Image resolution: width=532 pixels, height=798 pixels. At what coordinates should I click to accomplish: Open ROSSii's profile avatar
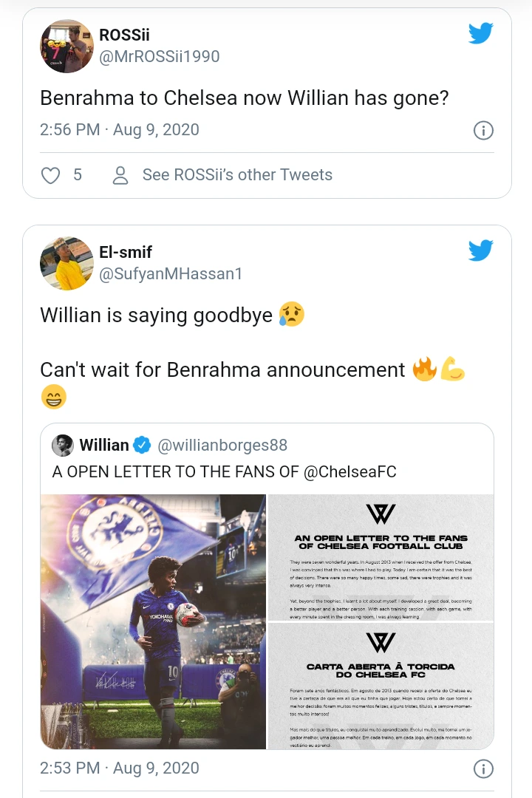point(66,47)
